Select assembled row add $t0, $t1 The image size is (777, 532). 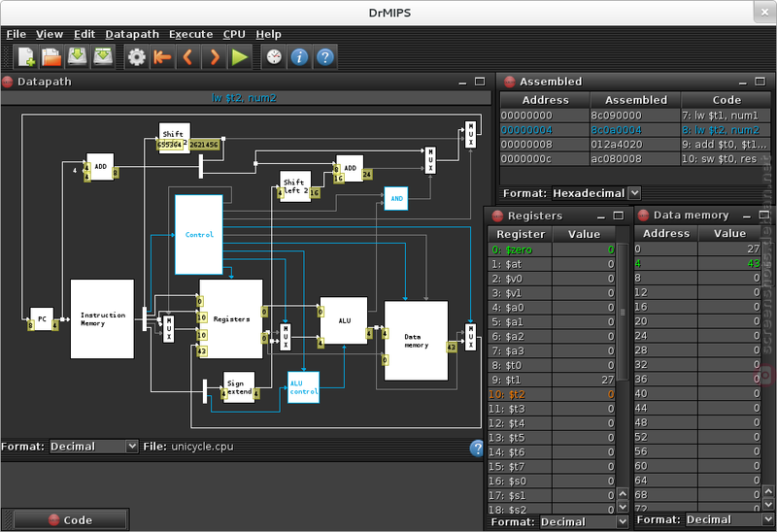click(635, 144)
